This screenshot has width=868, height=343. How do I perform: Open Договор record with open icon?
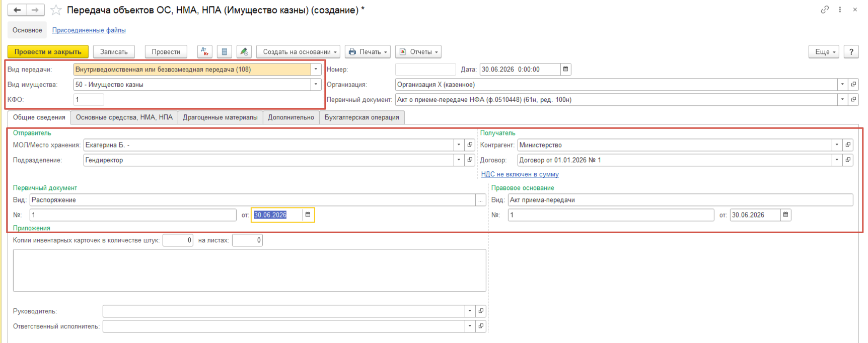tap(848, 160)
